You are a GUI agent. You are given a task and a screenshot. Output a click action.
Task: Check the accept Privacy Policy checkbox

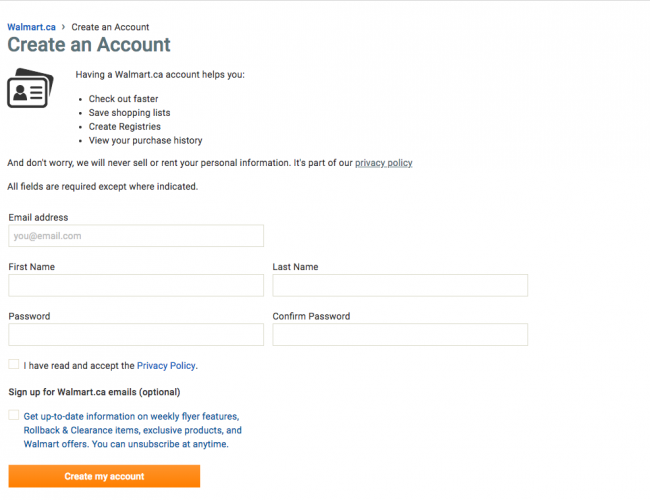14,364
